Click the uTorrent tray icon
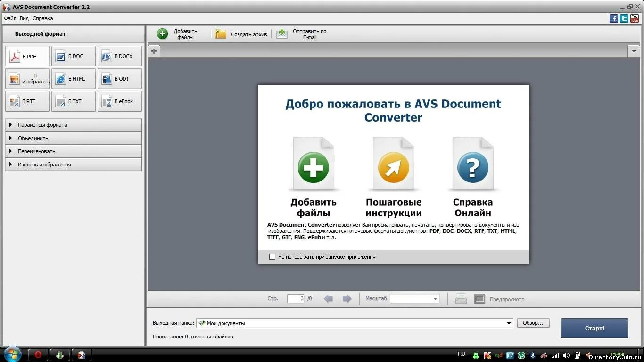The height and width of the screenshot is (362, 644). [x=521, y=355]
